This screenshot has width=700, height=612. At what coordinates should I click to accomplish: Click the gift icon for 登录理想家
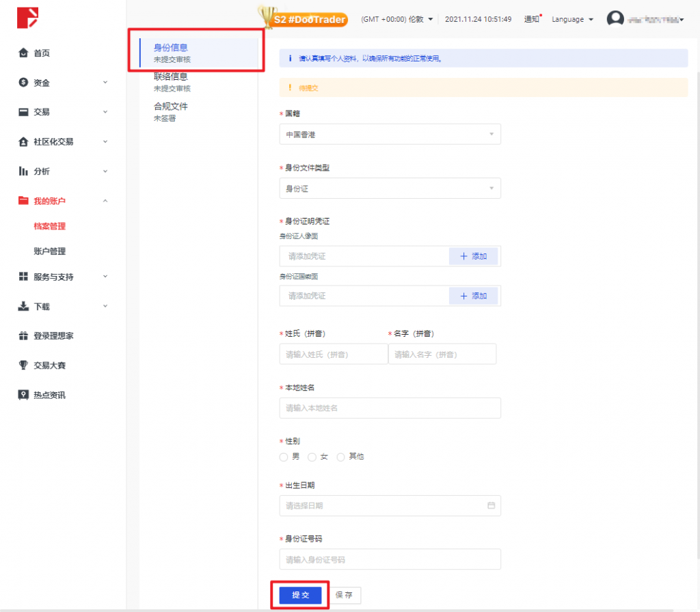click(23, 336)
